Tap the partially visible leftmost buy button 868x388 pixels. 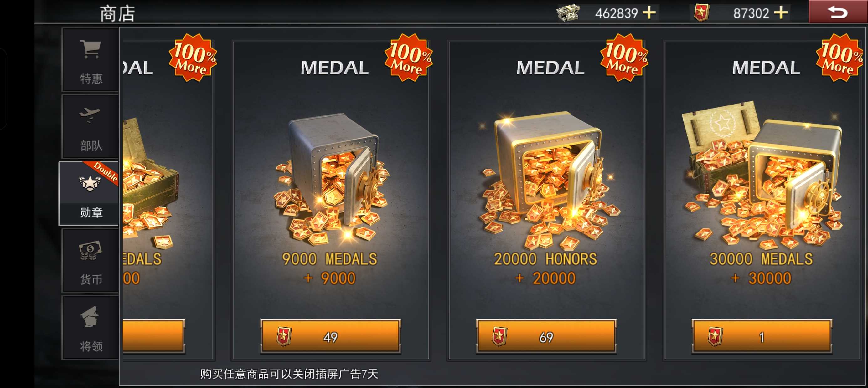(154, 336)
